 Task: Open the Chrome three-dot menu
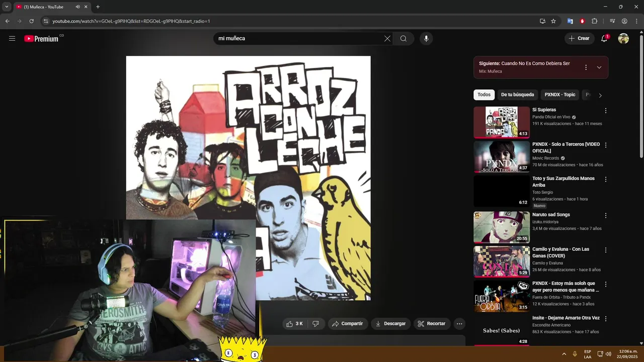[x=636, y=21]
